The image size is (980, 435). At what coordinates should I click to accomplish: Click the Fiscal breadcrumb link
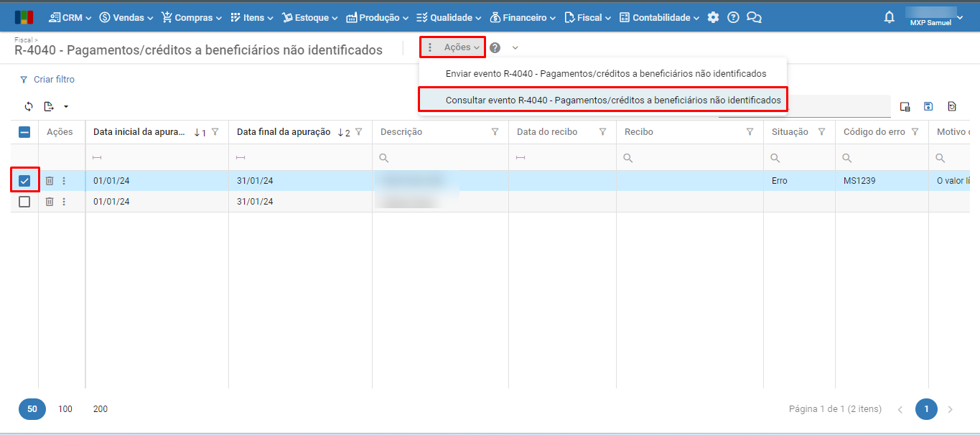pyautogui.click(x=24, y=39)
